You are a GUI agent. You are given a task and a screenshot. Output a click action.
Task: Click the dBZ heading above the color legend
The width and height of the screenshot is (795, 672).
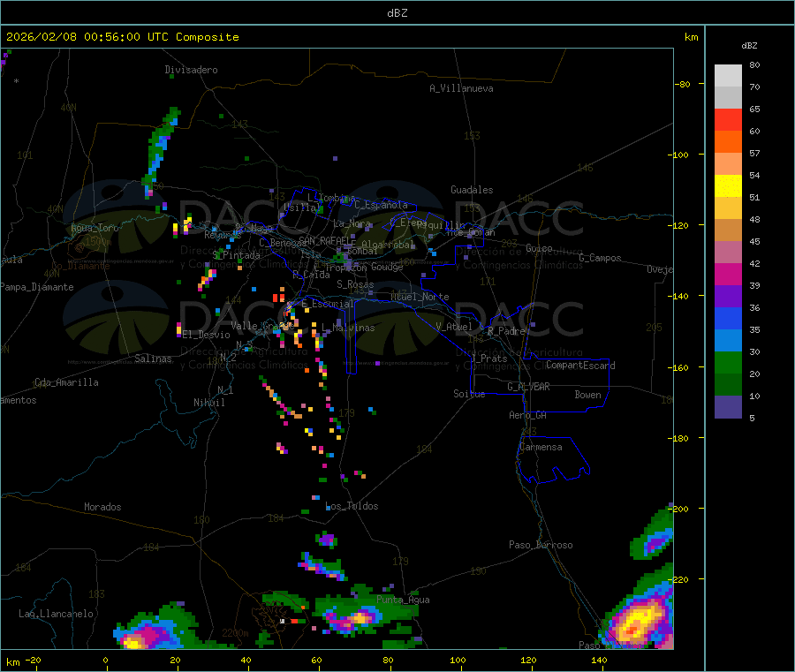pos(749,46)
